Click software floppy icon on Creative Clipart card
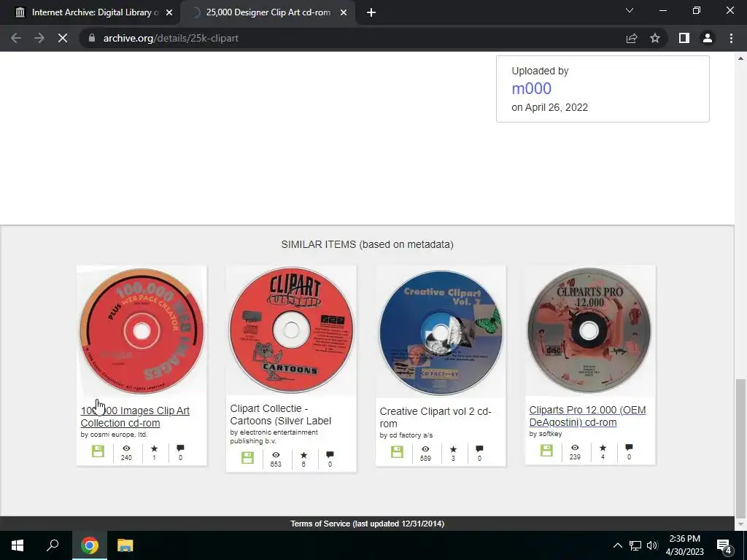 [x=397, y=452]
